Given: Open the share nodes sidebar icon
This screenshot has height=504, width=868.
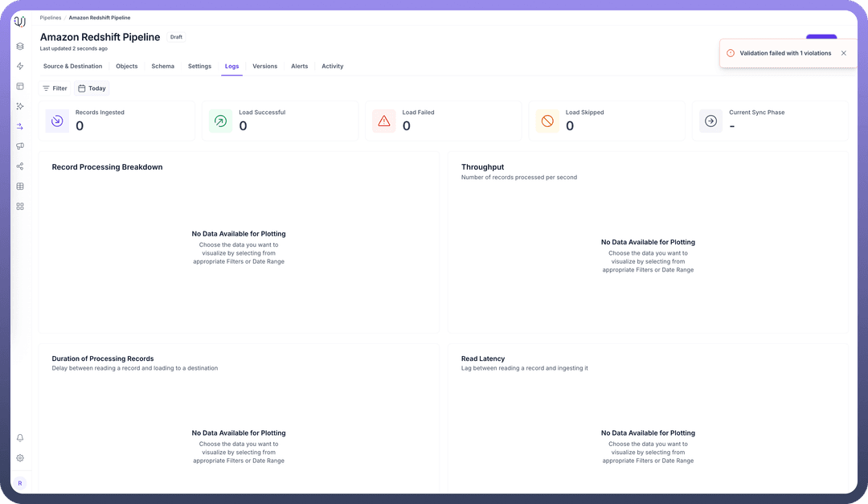Looking at the screenshot, I should pyautogui.click(x=20, y=166).
